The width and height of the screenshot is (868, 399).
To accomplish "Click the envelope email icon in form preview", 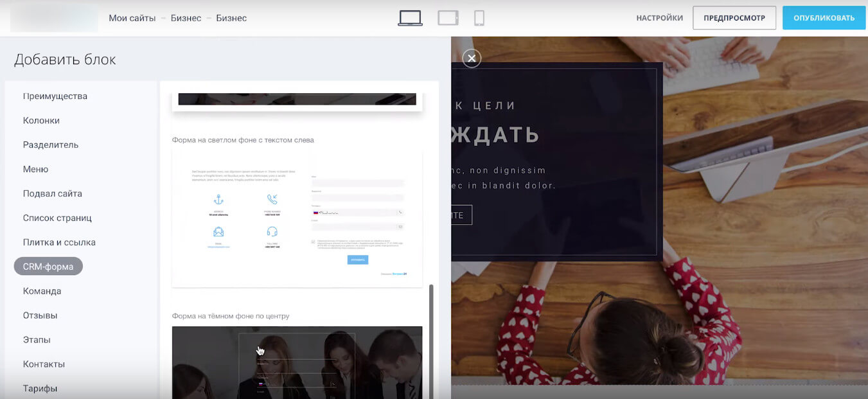I will click(x=219, y=232).
